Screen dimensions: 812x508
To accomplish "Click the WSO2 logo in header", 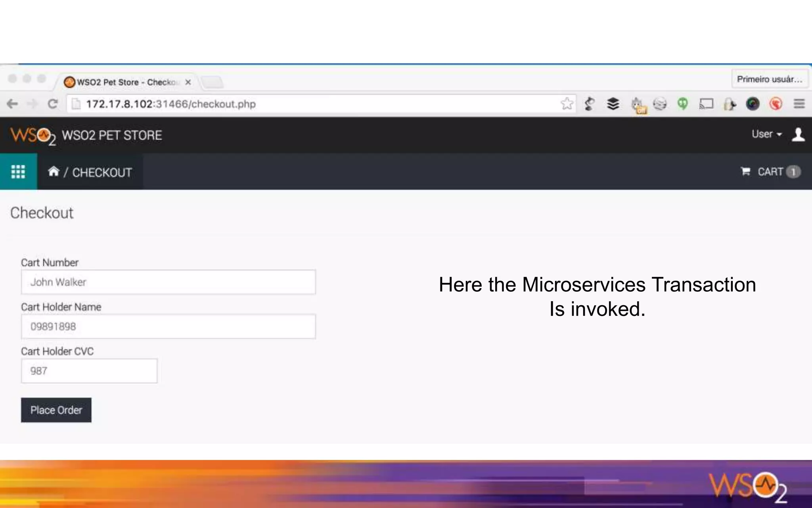I will 33,136.
